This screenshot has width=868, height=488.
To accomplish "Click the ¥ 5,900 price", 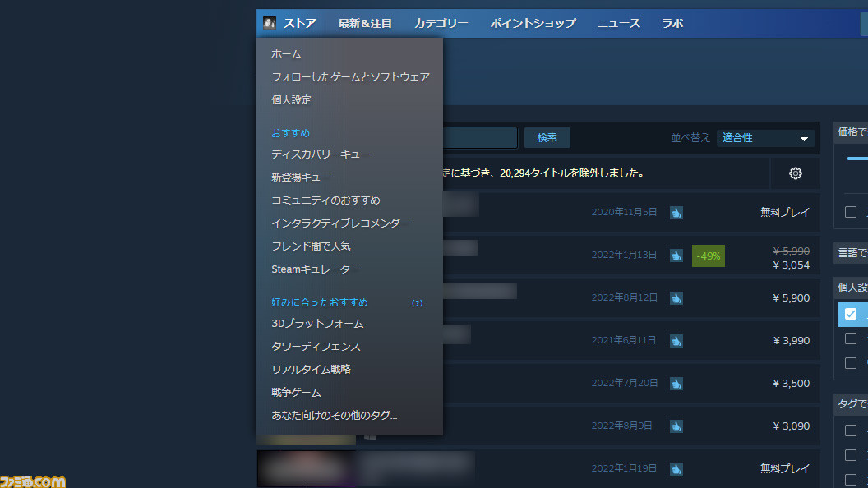I will [x=791, y=298].
